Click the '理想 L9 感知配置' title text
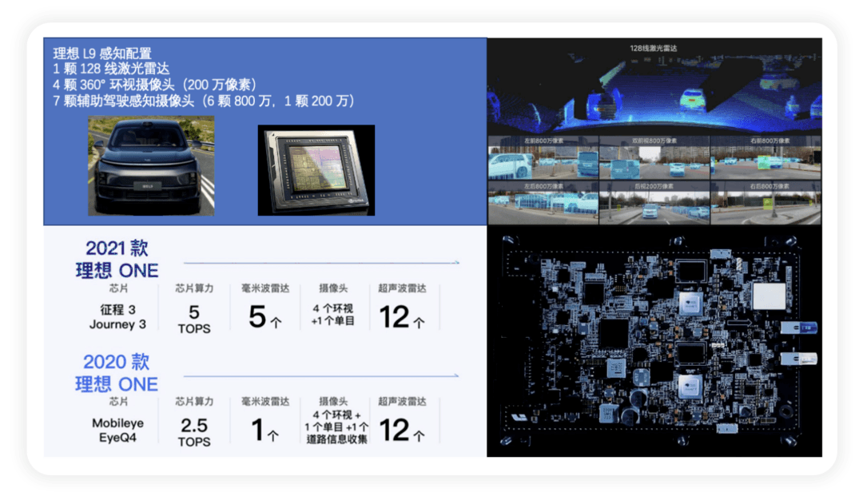This screenshot has width=863, height=504. tap(101, 54)
